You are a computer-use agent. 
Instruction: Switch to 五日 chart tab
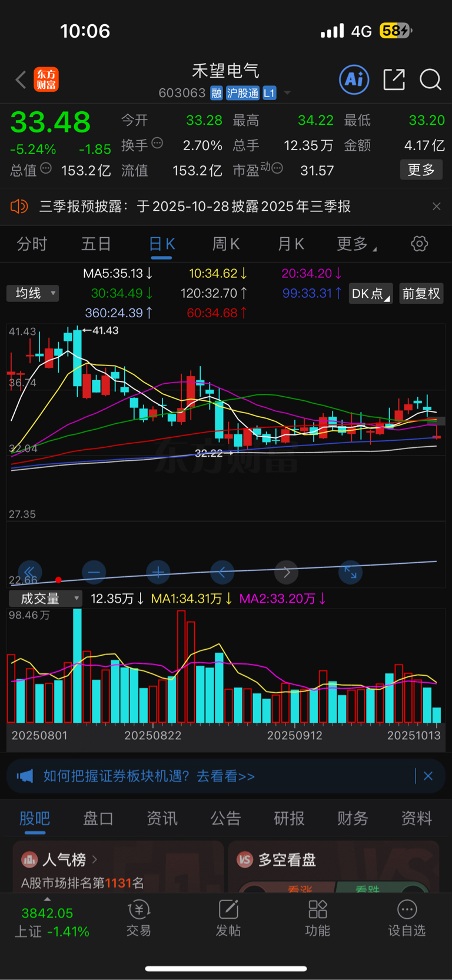[97, 244]
